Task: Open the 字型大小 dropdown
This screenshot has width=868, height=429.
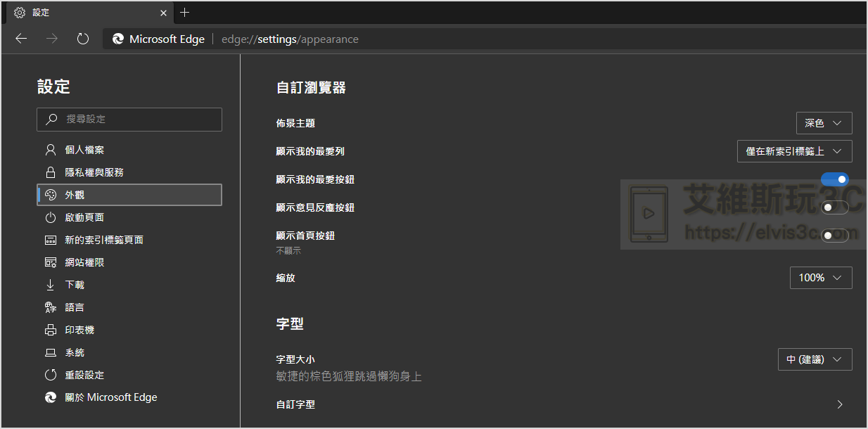Action: point(815,359)
